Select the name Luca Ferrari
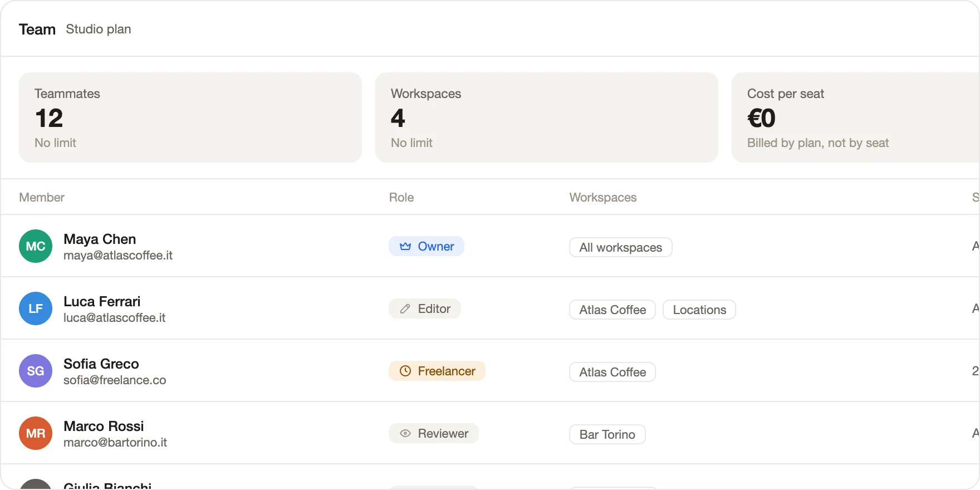 pyautogui.click(x=102, y=301)
